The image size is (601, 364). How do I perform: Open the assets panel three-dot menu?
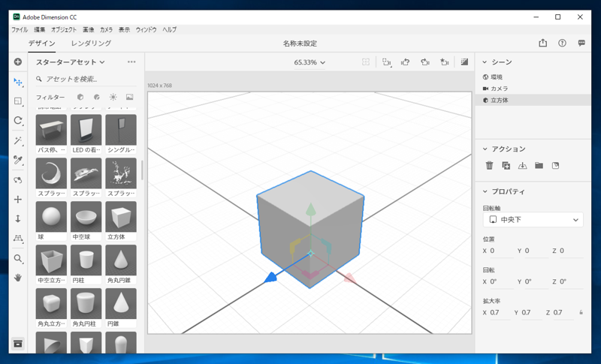[131, 62]
